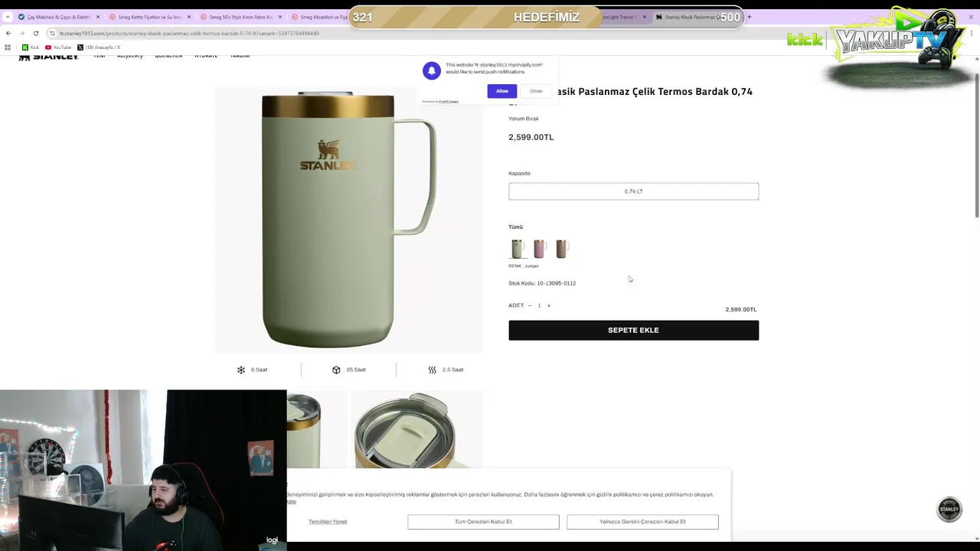
Task: Click the Stok Kodu: 10-13095-0112 text
Action: 542,283
